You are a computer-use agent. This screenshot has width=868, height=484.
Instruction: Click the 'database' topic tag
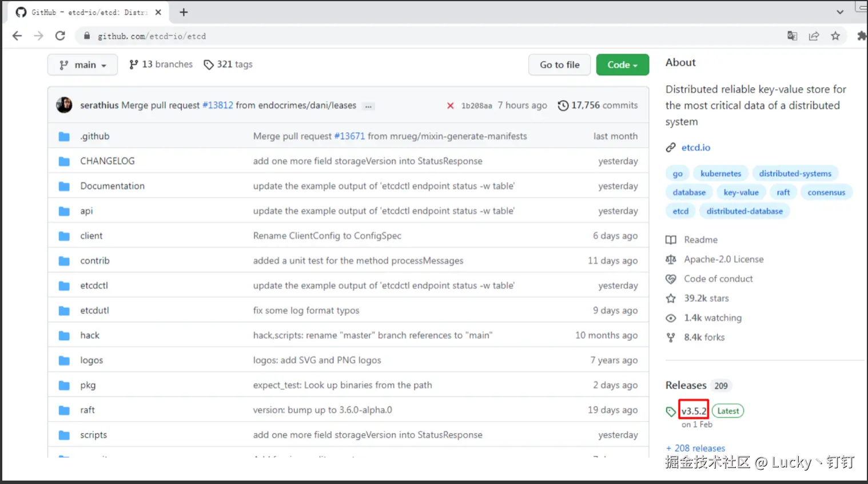click(x=689, y=192)
